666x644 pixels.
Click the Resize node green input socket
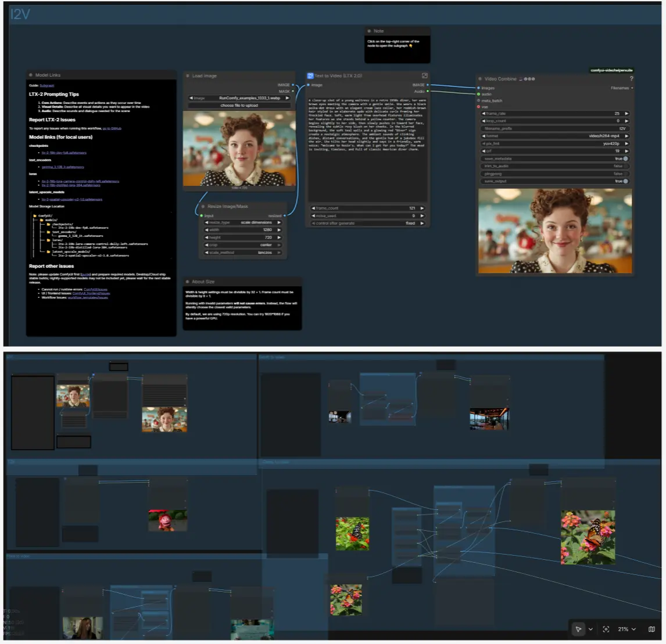201,215
